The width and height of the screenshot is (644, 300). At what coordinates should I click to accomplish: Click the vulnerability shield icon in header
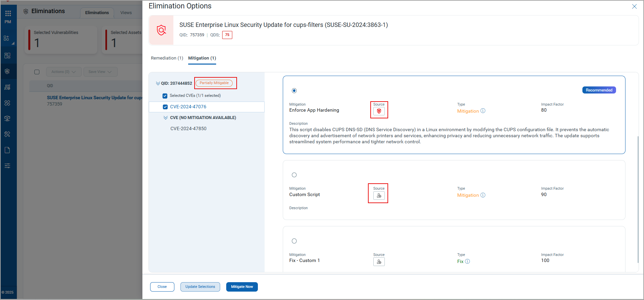pyautogui.click(x=161, y=30)
